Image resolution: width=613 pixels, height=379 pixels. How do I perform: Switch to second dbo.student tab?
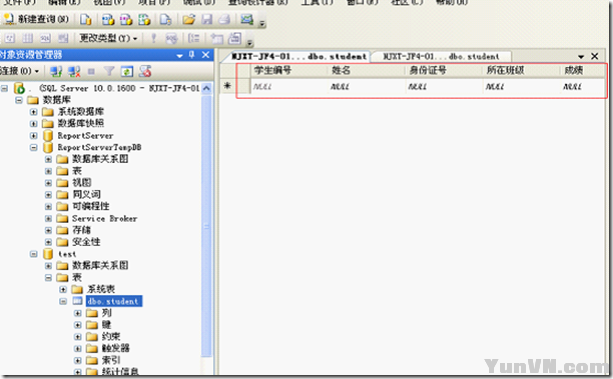point(441,57)
